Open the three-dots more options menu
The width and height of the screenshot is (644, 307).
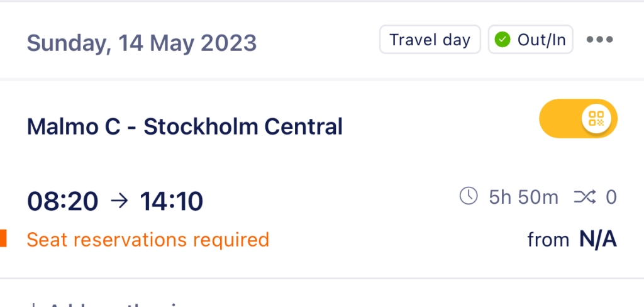point(599,40)
